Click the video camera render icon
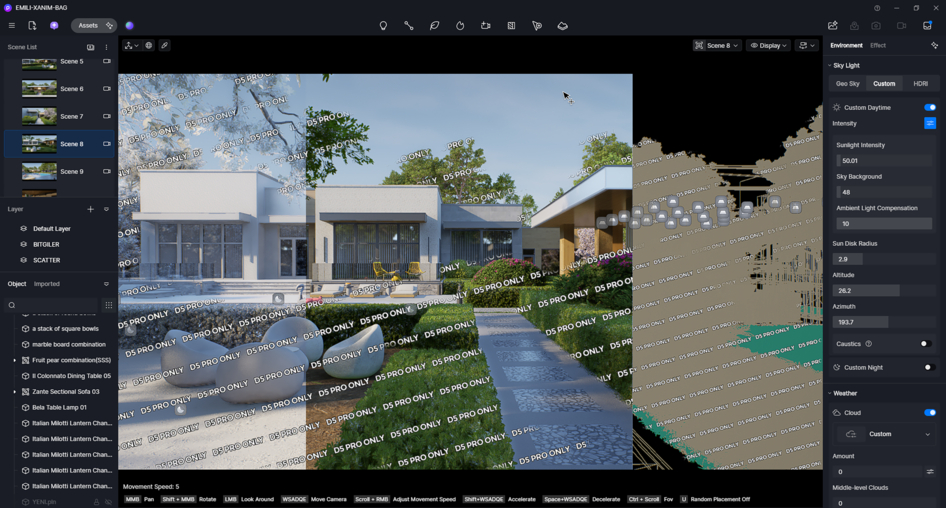The height and width of the screenshot is (508, 946). coord(901,25)
